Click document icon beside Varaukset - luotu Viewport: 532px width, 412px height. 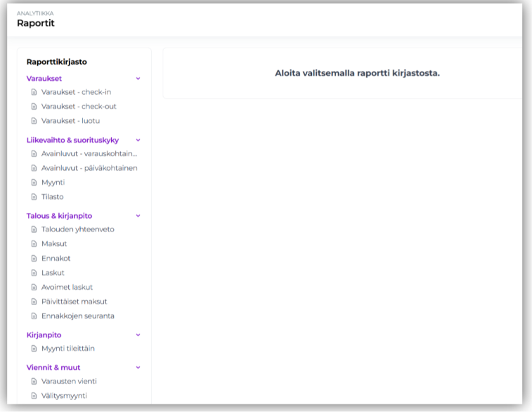[x=34, y=120]
